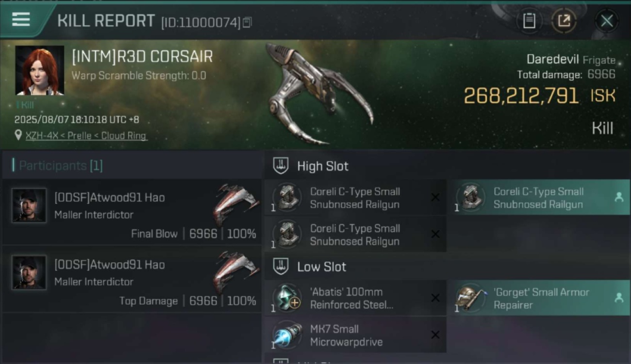Open the XZH-4X location link
This screenshot has width=631, height=364.
click(85, 135)
